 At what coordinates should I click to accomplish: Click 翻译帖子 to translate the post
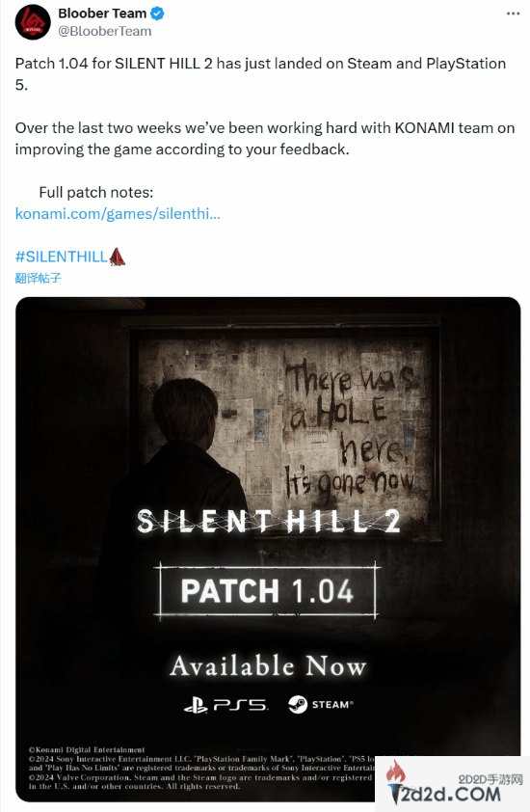tap(38, 278)
